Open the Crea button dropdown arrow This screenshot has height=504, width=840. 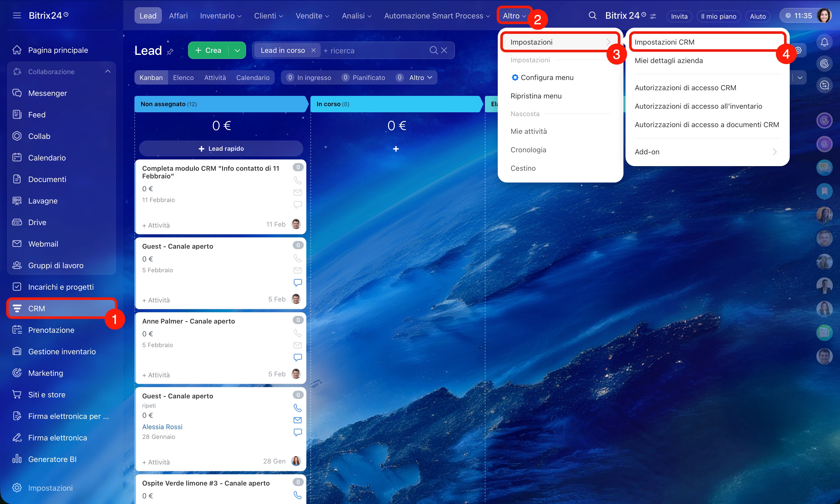[237, 50]
